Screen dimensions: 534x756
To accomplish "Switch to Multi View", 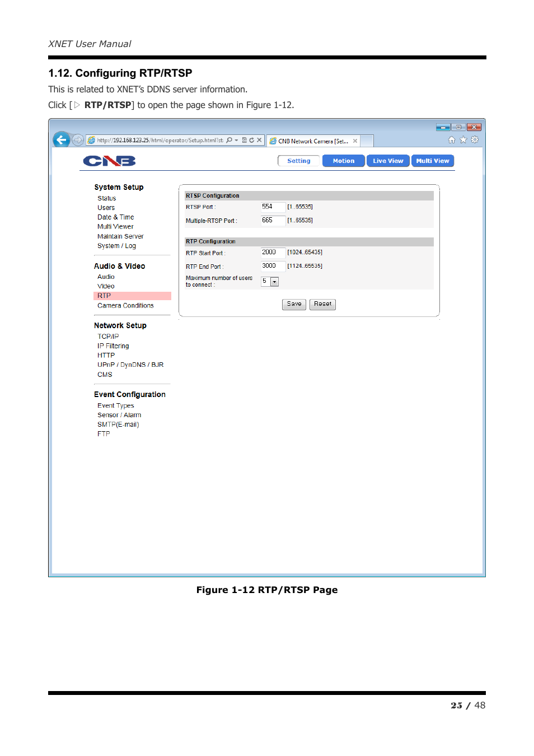I will tap(433, 161).
